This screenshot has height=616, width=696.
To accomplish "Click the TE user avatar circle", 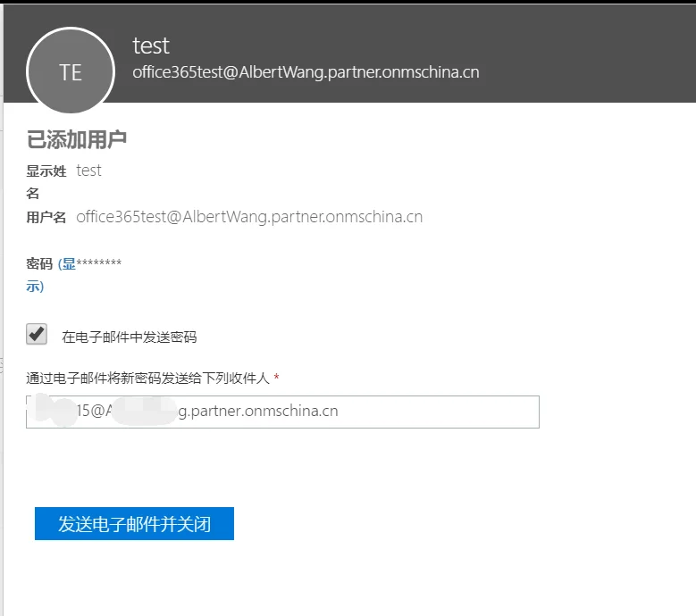I will pos(71,71).
